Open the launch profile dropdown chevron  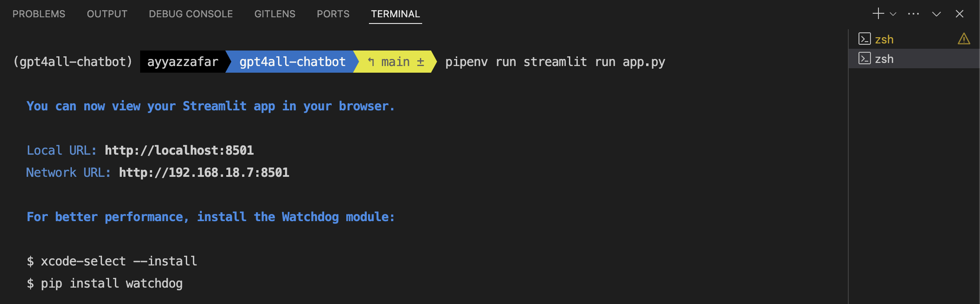(893, 14)
